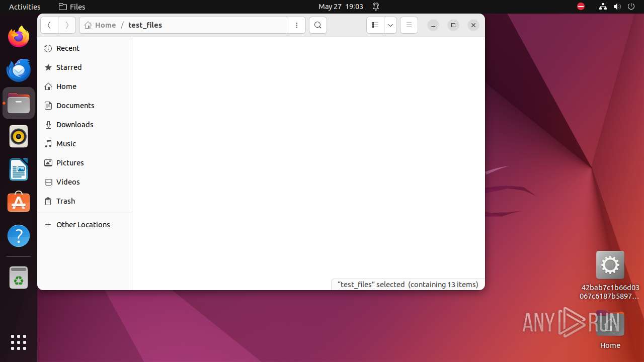Image resolution: width=644 pixels, height=362 pixels.
Task: Open the volume icon in system tray
Action: [617, 7]
